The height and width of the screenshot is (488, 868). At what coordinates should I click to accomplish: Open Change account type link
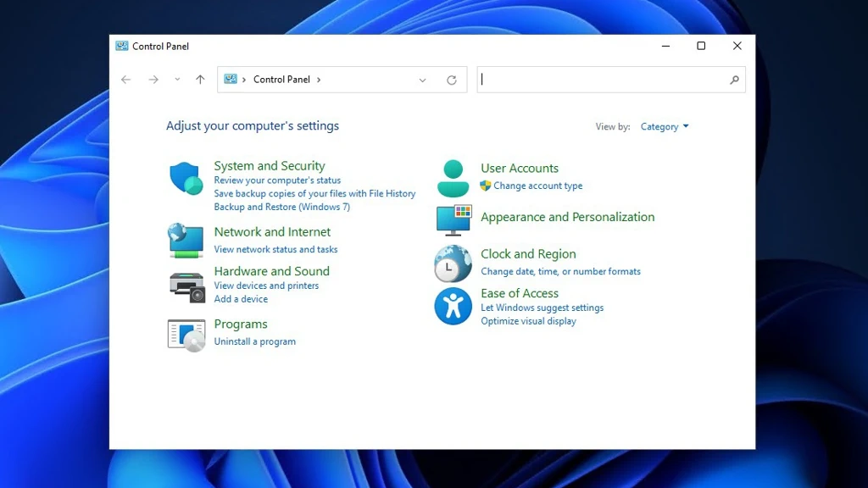click(537, 186)
